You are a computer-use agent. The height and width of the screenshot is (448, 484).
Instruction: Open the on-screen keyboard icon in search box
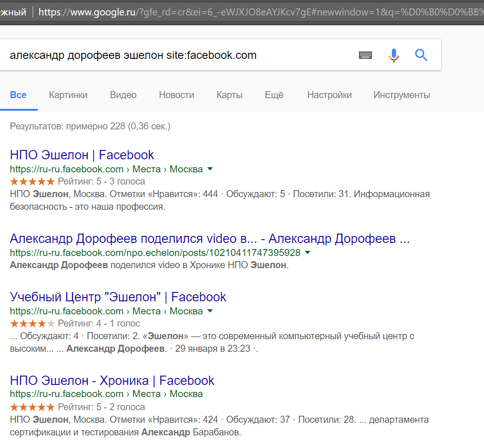(x=365, y=55)
